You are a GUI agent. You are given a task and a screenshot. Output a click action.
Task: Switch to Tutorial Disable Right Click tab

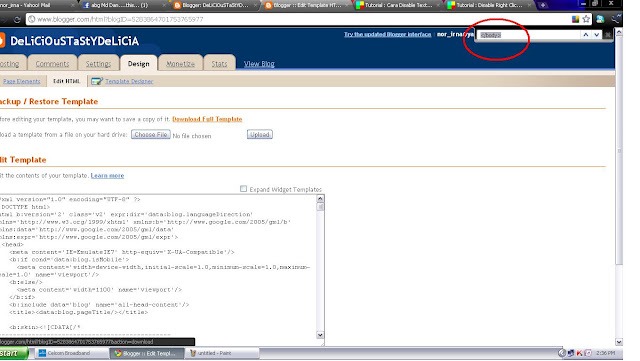coord(488,5)
